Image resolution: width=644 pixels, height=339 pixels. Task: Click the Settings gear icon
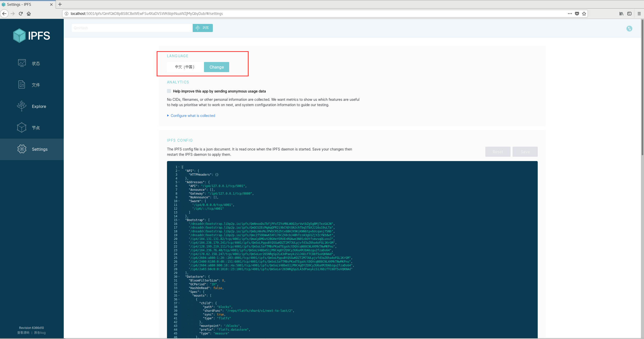pyautogui.click(x=22, y=149)
